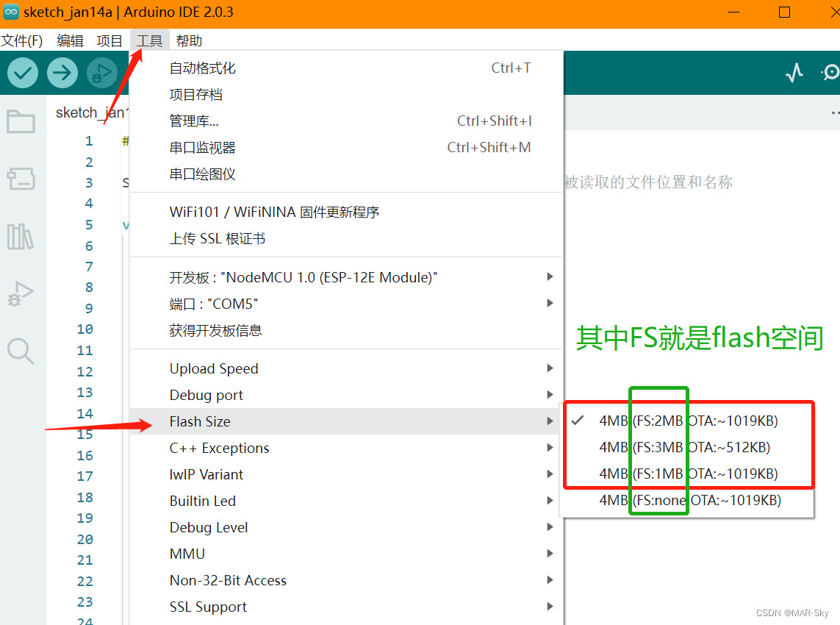Viewport: 840px width, 625px height.
Task: Select 4MB (FS:none OTA:~1019KB) option
Action: (x=687, y=500)
